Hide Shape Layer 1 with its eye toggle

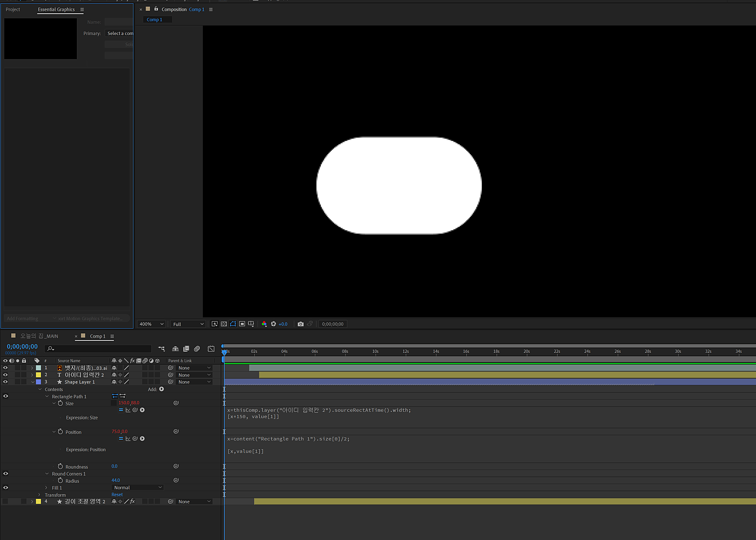pyautogui.click(x=5, y=382)
